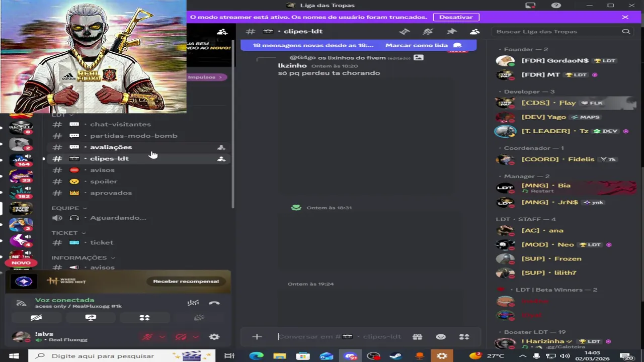Open the apps icon in message bar
This screenshot has width=644, height=362.
point(464,337)
